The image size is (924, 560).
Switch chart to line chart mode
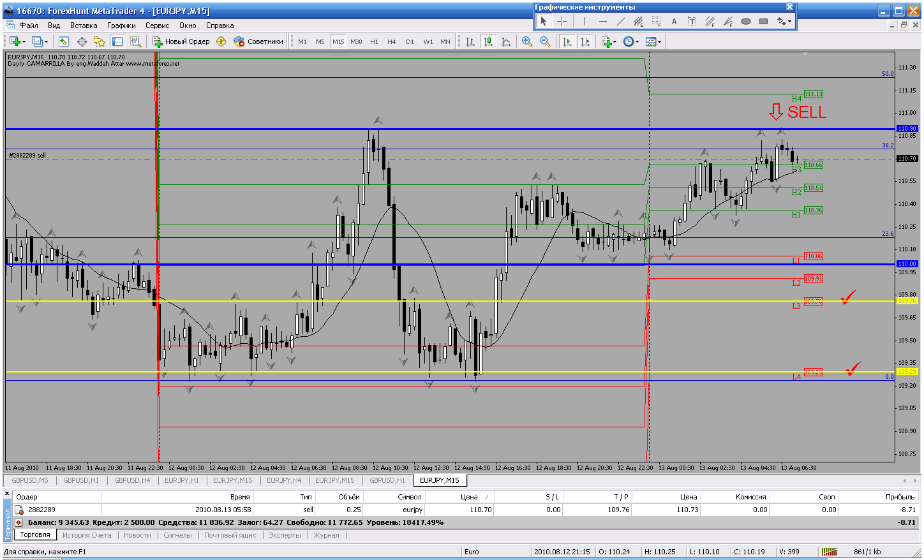(x=506, y=41)
